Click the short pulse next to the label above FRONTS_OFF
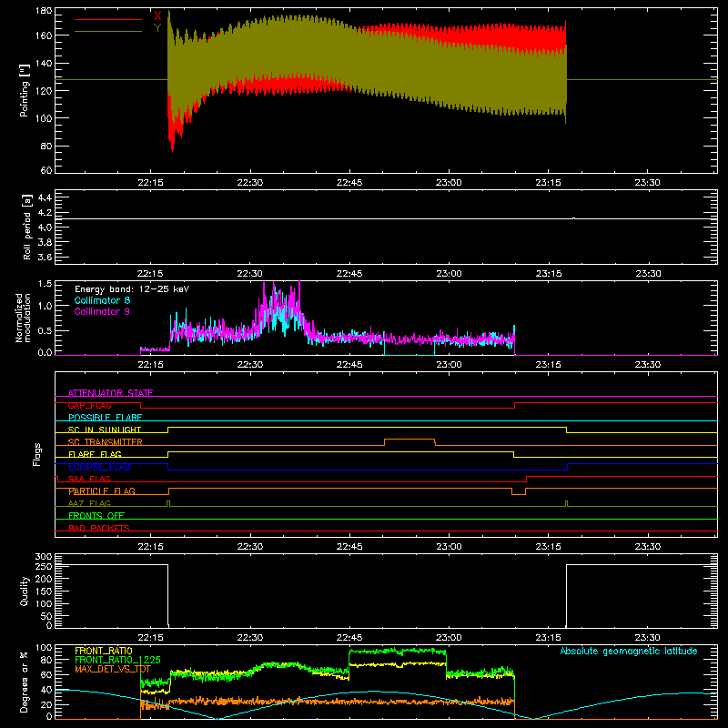 click(x=168, y=503)
